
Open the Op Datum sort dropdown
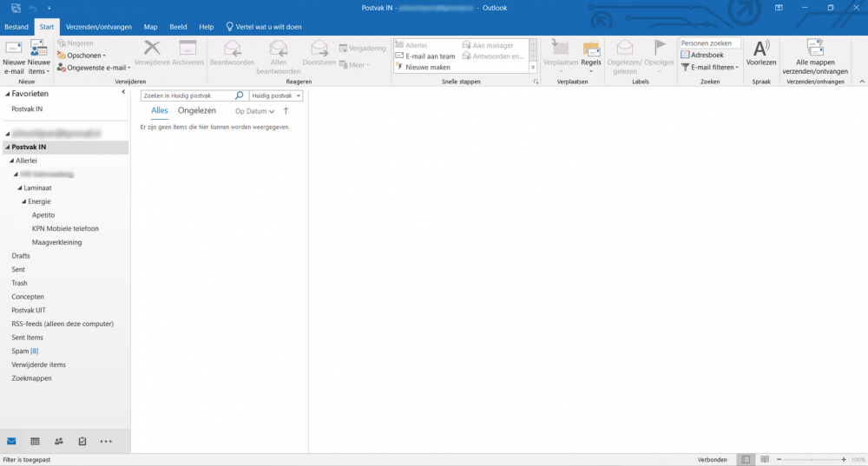254,111
